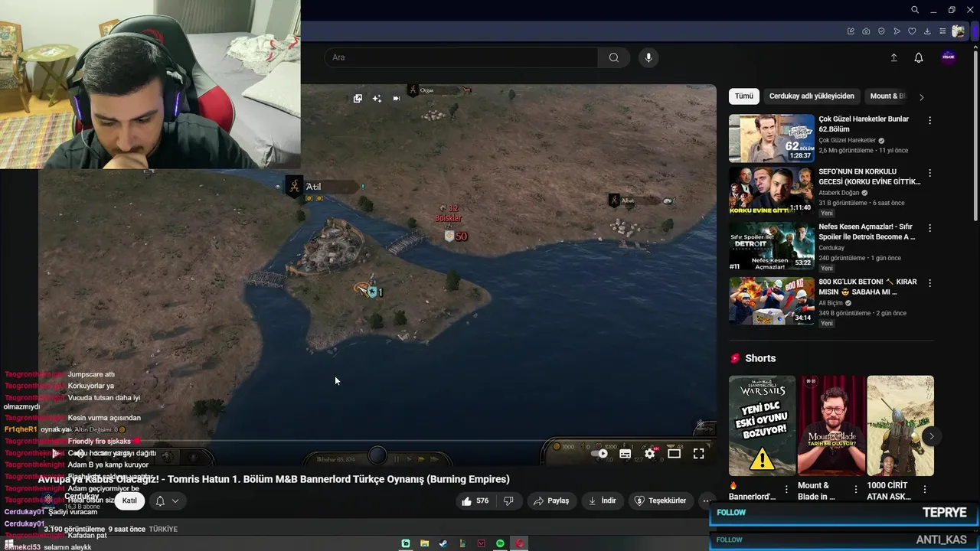980x551 pixels.
Task: Skip to next video via overlay icon
Action: coord(396,99)
